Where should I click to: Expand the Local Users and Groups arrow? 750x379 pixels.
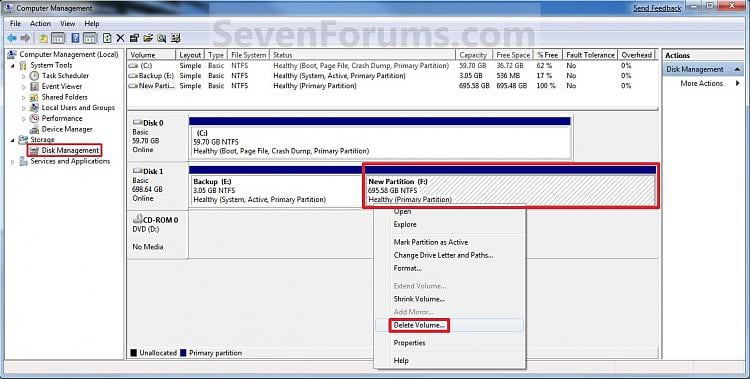click(x=24, y=108)
